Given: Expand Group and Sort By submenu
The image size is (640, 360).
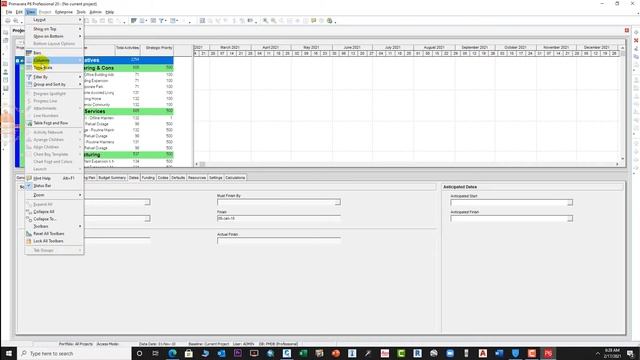Looking at the screenshot, I should pyautogui.click(x=54, y=84).
